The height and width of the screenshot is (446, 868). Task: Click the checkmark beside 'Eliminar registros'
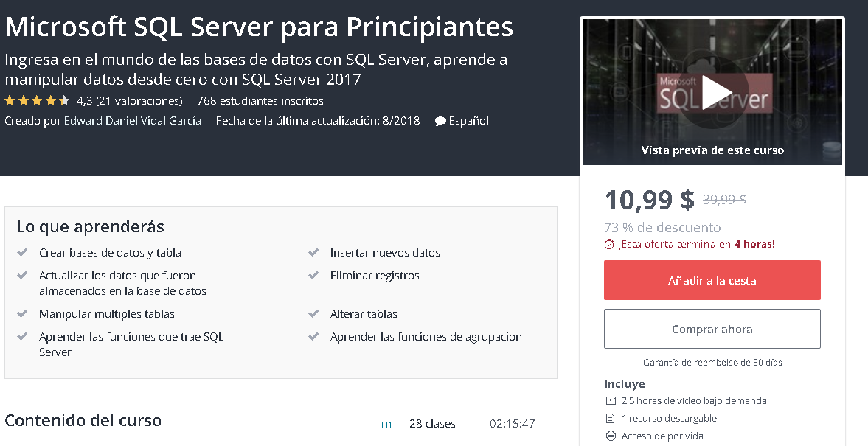313,274
